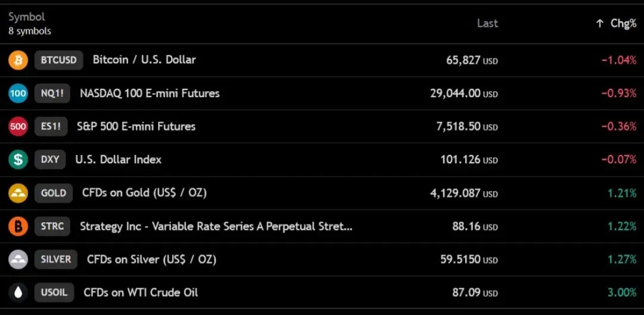Select the STRC ticker badge
The image size is (644, 315).
(52, 226)
